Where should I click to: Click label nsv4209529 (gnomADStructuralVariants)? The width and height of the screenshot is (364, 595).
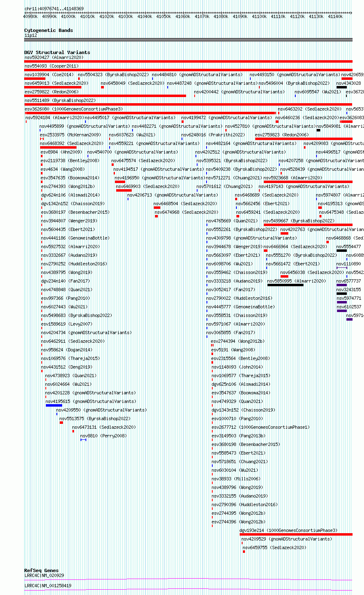tap(287, 539)
